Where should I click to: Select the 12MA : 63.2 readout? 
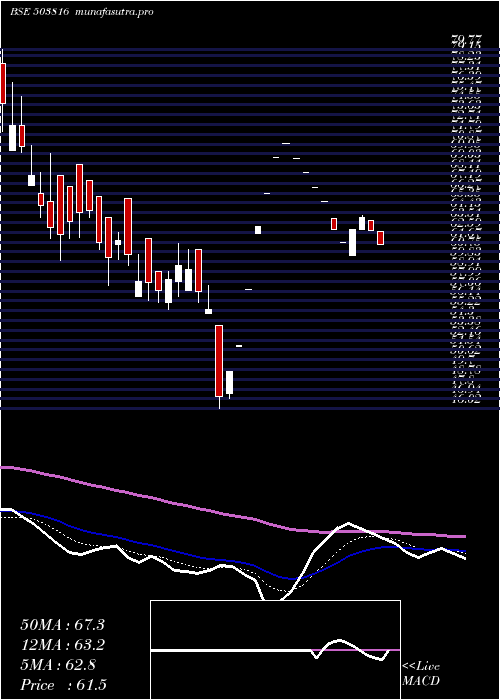coord(62,645)
